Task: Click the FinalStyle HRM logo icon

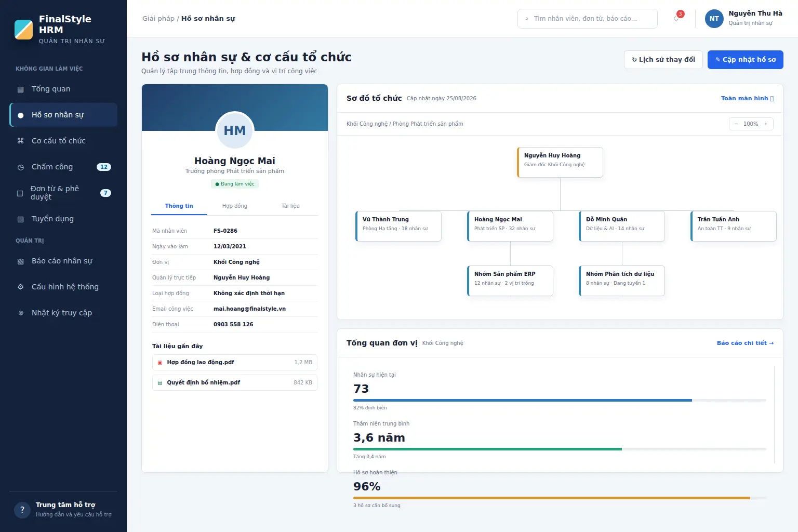Action: 24,30
